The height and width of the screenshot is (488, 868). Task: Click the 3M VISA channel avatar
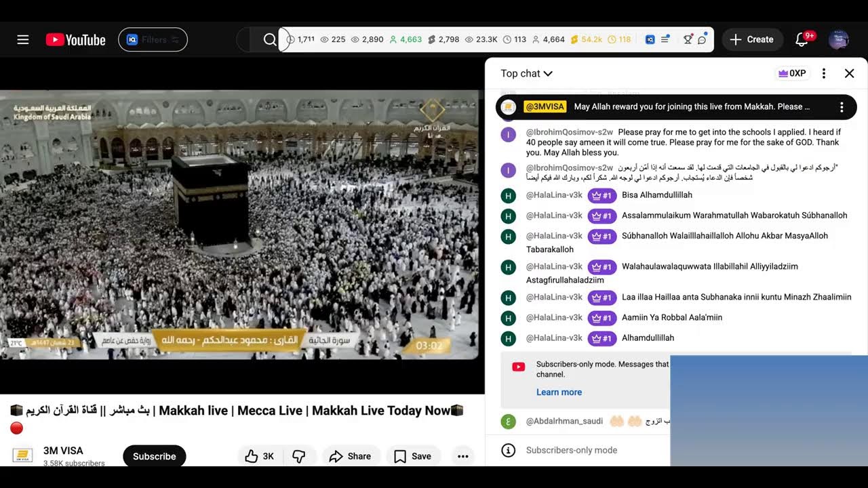23,455
